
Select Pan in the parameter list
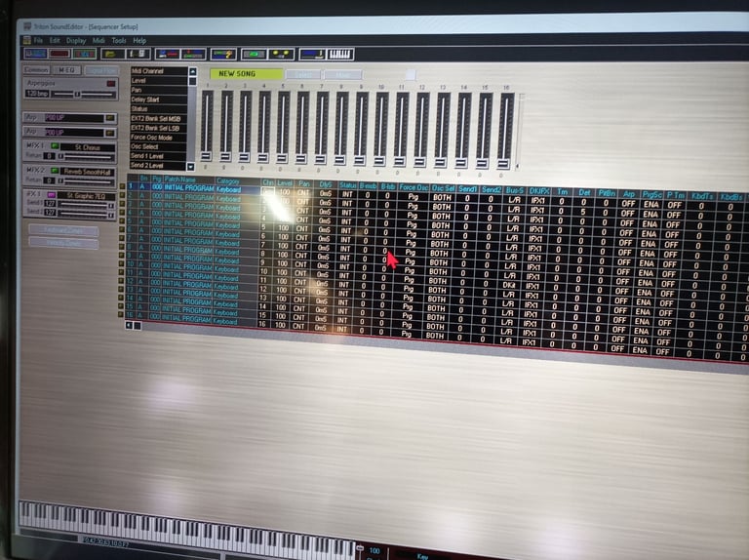click(x=159, y=90)
